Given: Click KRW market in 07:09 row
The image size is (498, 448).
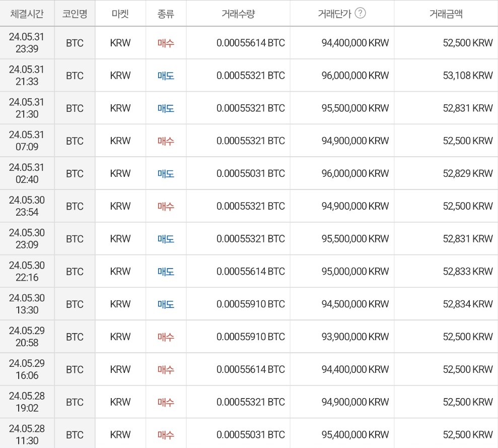Looking at the screenshot, I should point(120,141).
